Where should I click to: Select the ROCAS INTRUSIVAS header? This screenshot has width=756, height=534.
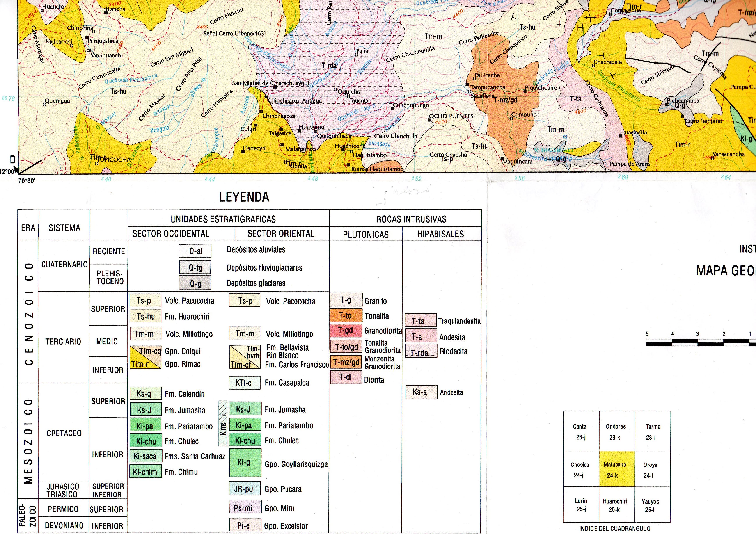click(411, 219)
